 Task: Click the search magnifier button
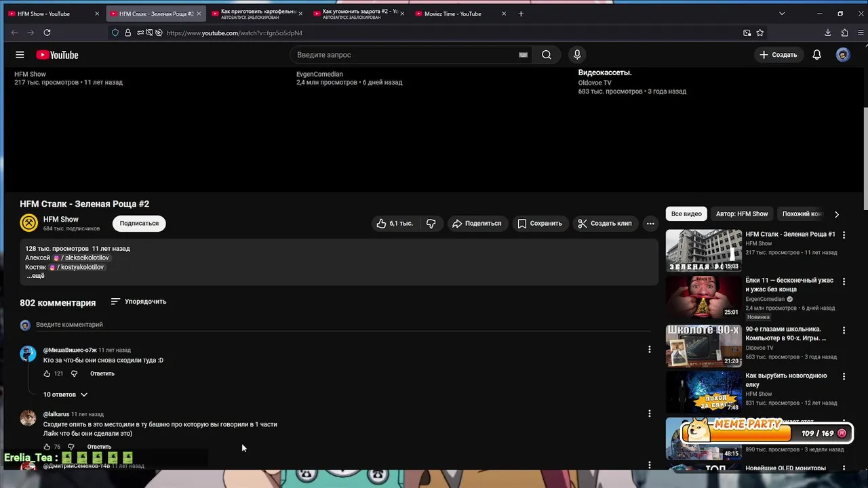547,55
